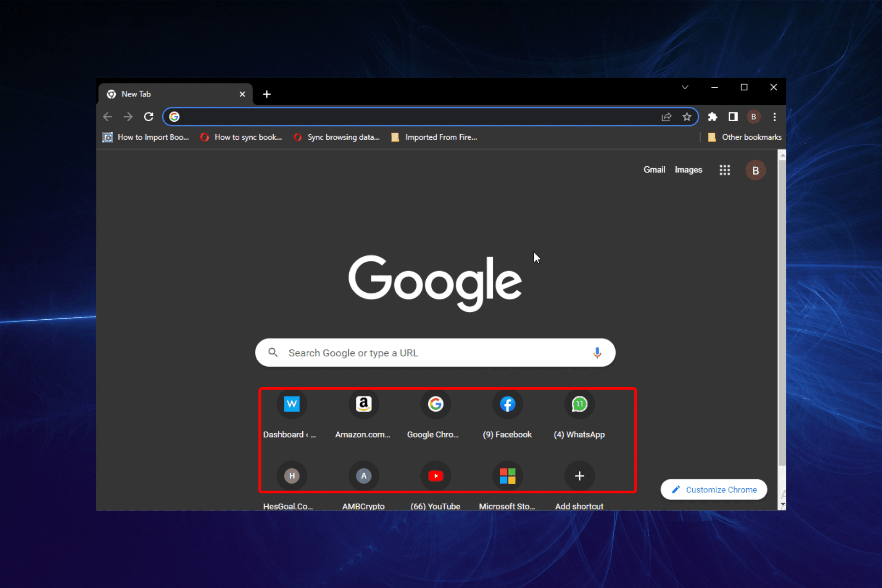Open the Other bookmarks folder
Viewport: 882px width, 588px height.
745,137
